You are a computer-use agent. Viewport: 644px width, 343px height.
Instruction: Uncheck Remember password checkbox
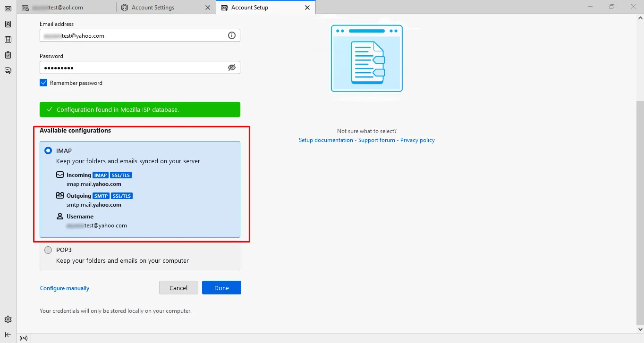click(x=43, y=83)
